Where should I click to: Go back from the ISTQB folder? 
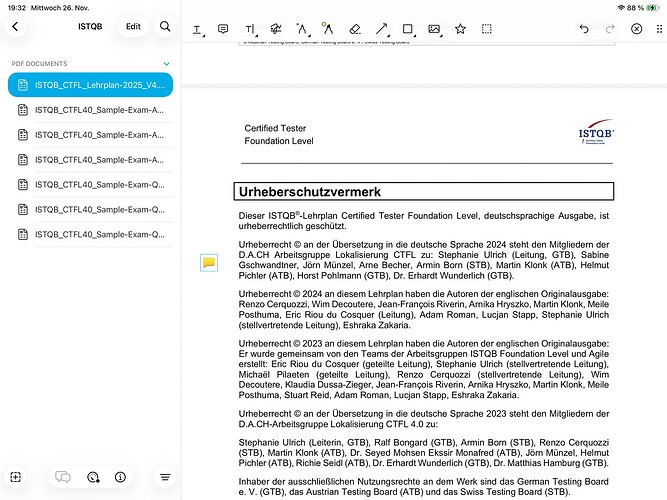click(x=15, y=26)
